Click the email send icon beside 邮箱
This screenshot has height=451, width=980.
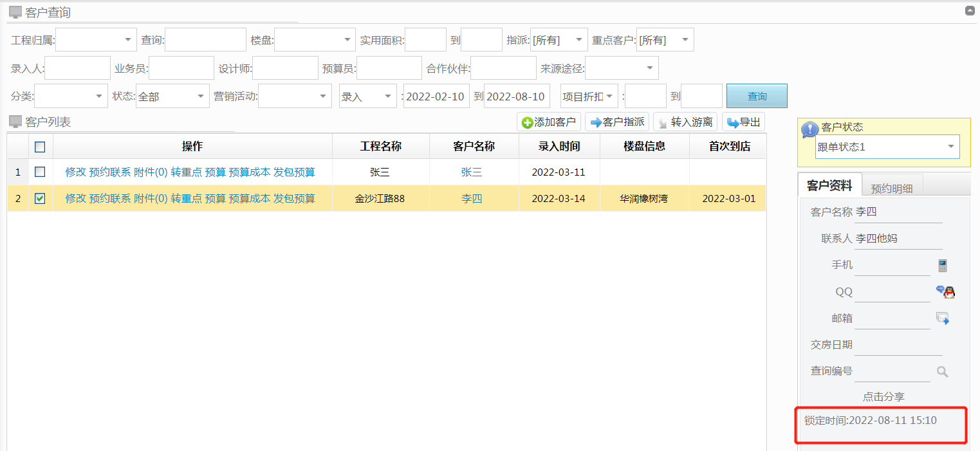click(942, 318)
